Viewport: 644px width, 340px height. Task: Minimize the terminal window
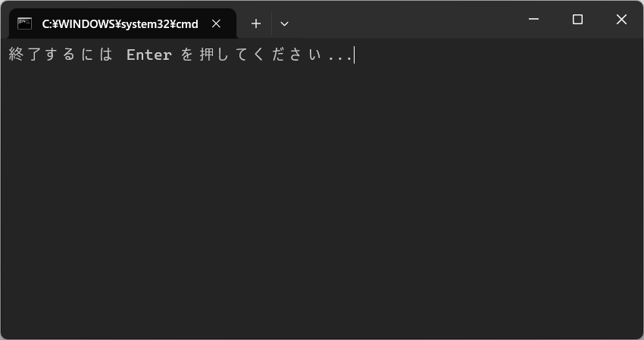coord(533,19)
